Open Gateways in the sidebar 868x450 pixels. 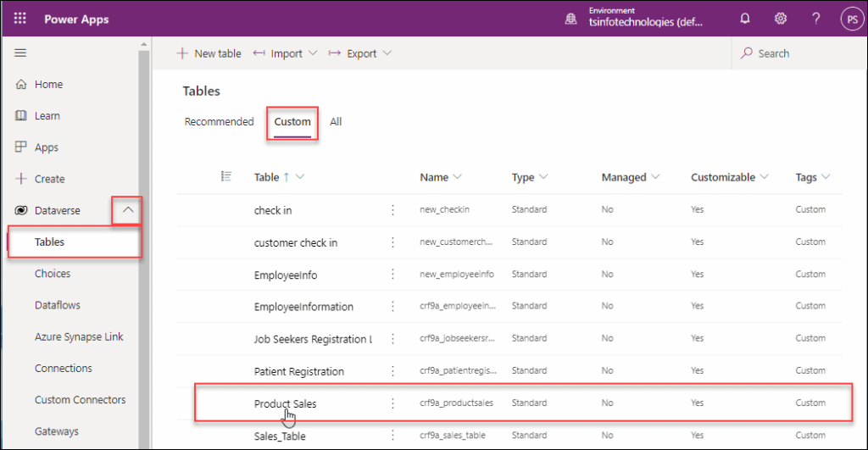[x=57, y=431]
